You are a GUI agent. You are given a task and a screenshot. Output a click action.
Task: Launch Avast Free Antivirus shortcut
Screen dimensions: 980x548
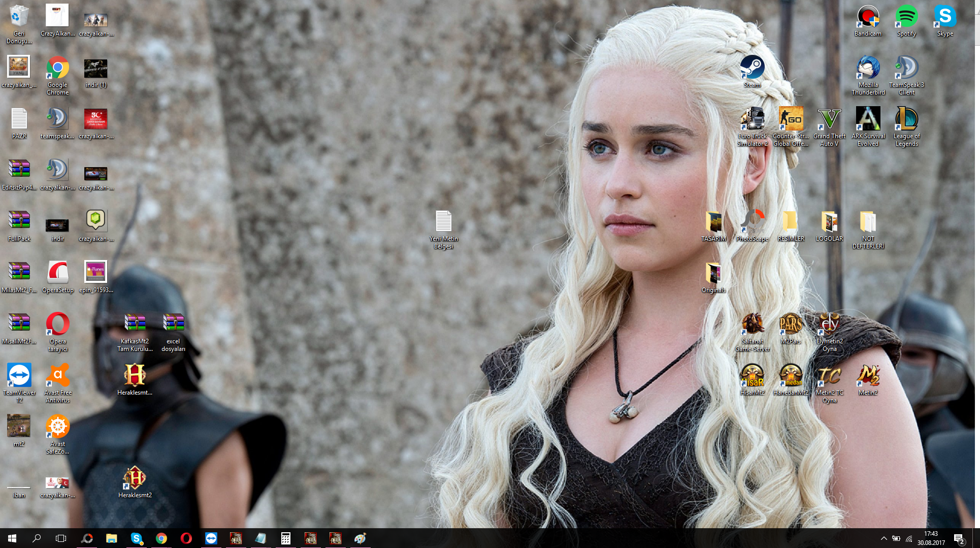(57, 383)
